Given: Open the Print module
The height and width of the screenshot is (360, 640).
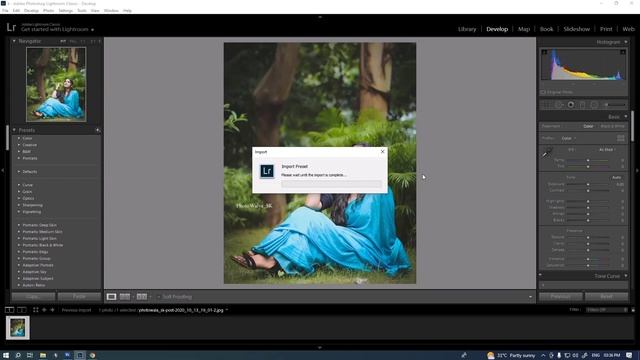Looking at the screenshot, I should pyautogui.click(x=606, y=29).
